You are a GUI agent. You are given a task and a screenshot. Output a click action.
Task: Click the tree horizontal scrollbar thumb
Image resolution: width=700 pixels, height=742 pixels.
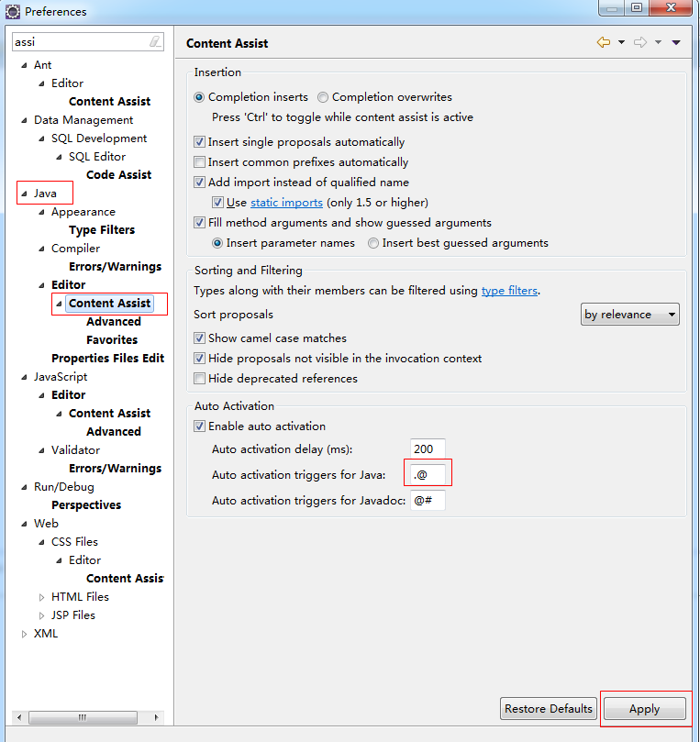click(x=83, y=717)
